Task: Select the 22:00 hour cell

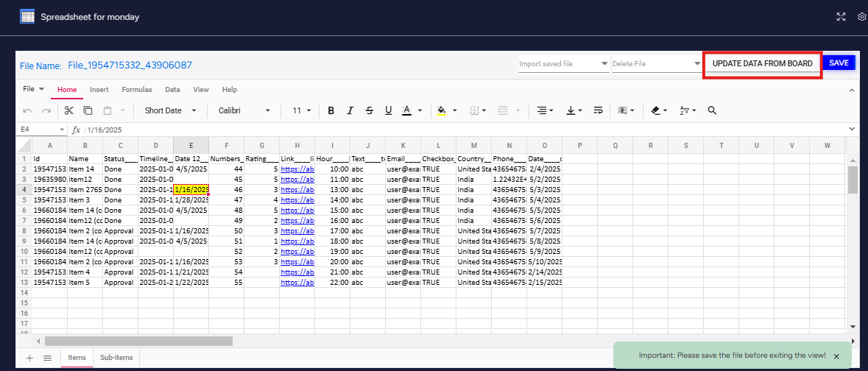Action: click(x=333, y=283)
